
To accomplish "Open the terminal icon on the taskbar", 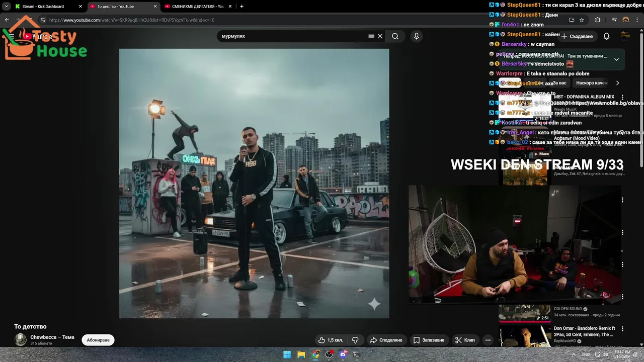I will point(356,354).
